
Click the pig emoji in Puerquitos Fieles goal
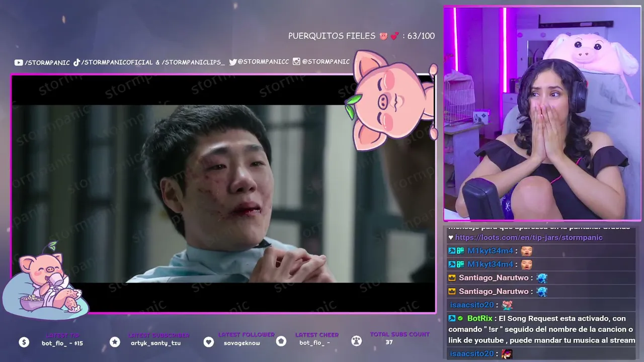(x=384, y=36)
